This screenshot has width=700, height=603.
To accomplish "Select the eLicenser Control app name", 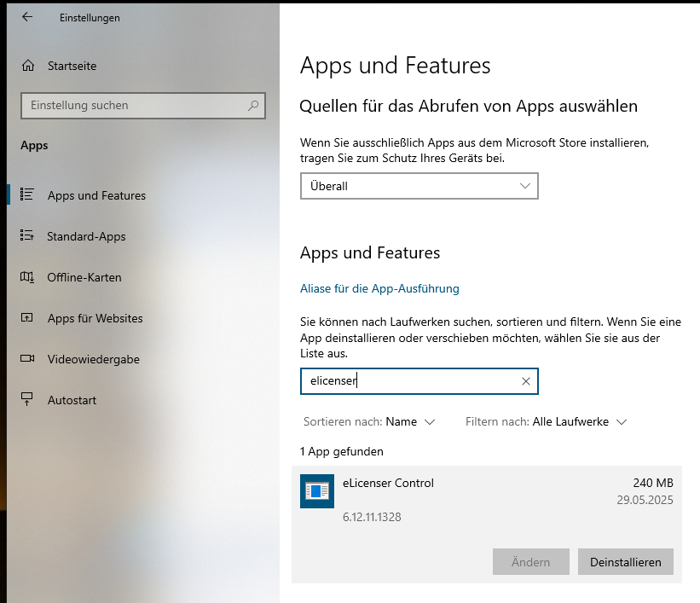I will point(389,483).
